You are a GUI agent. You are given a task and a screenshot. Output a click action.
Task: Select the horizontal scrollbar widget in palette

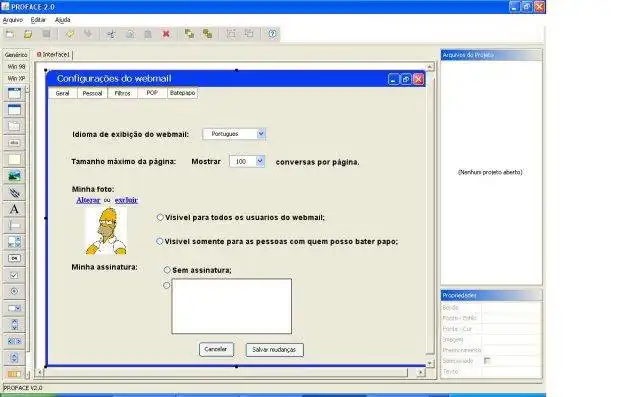pos(14,341)
